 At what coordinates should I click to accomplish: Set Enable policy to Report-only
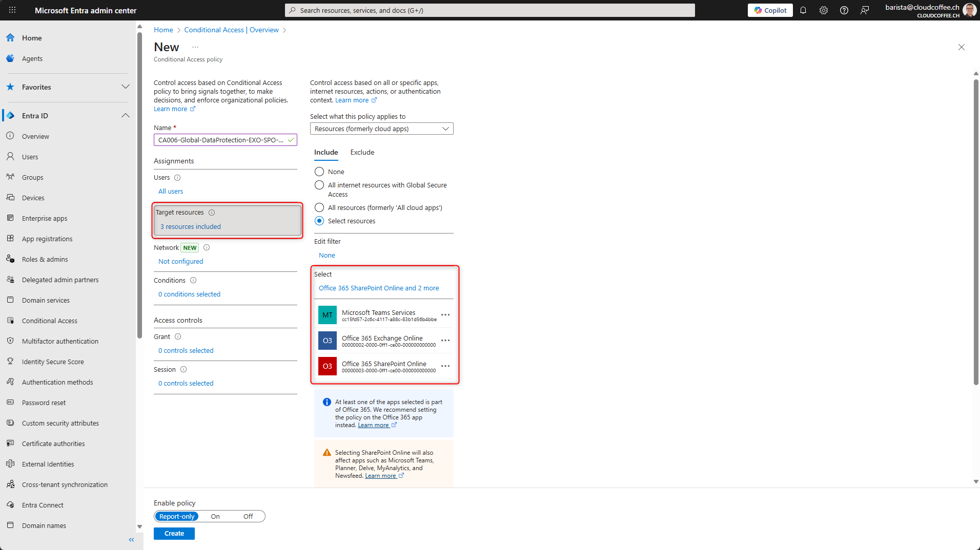(x=177, y=516)
